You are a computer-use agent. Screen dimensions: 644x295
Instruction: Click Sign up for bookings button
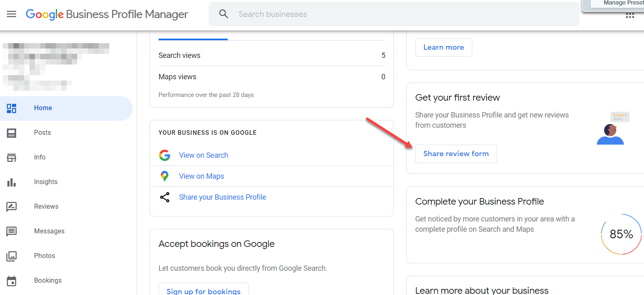click(x=204, y=289)
